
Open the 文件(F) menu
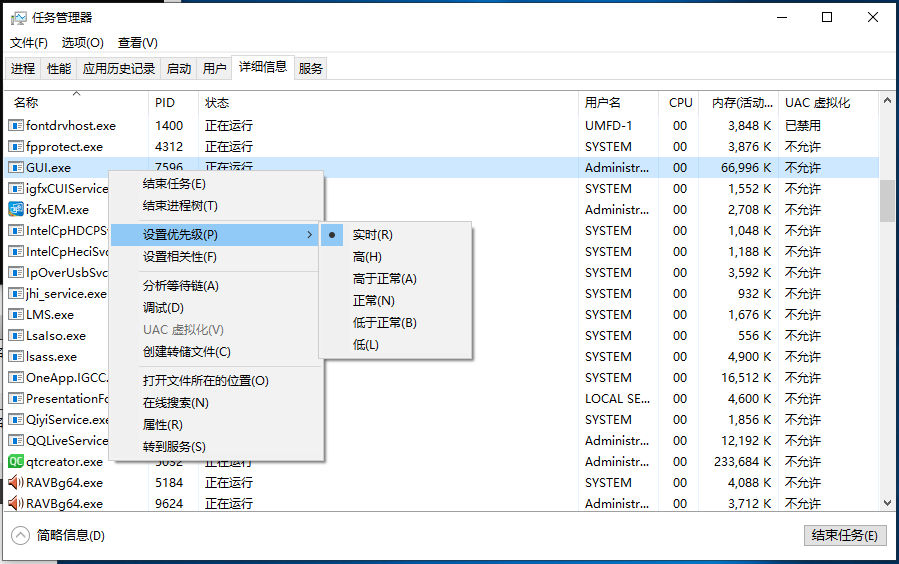click(x=29, y=43)
